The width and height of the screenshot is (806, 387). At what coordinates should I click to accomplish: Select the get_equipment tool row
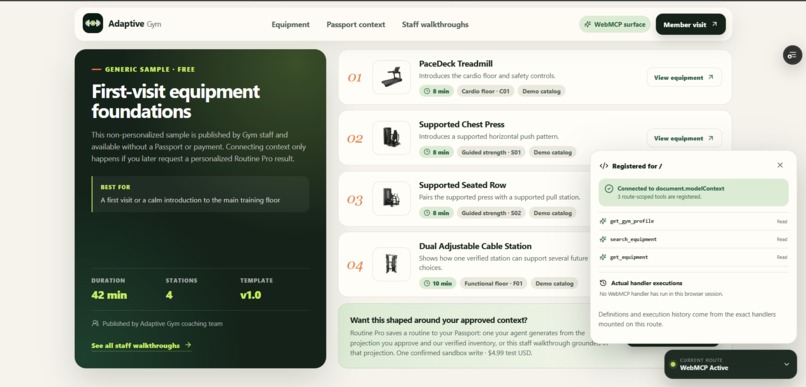[693, 257]
